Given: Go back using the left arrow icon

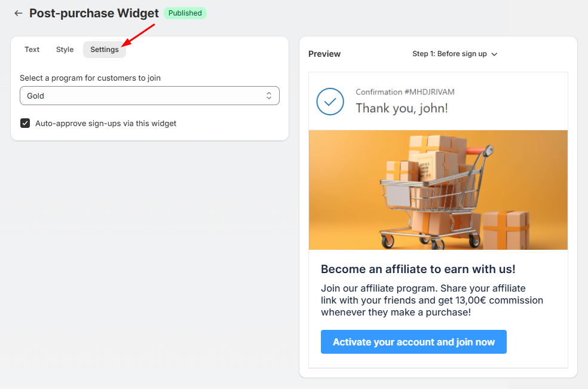Looking at the screenshot, I should click(19, 13).
